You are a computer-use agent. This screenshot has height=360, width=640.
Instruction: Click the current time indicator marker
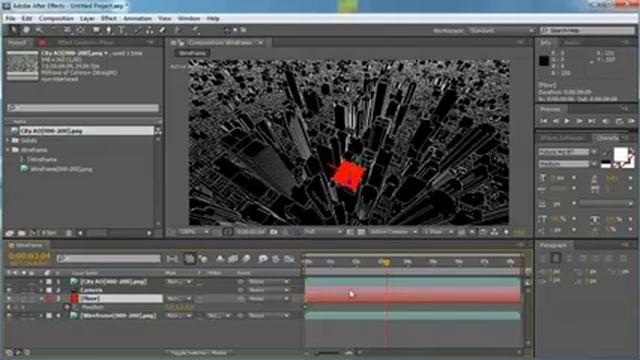386,262
